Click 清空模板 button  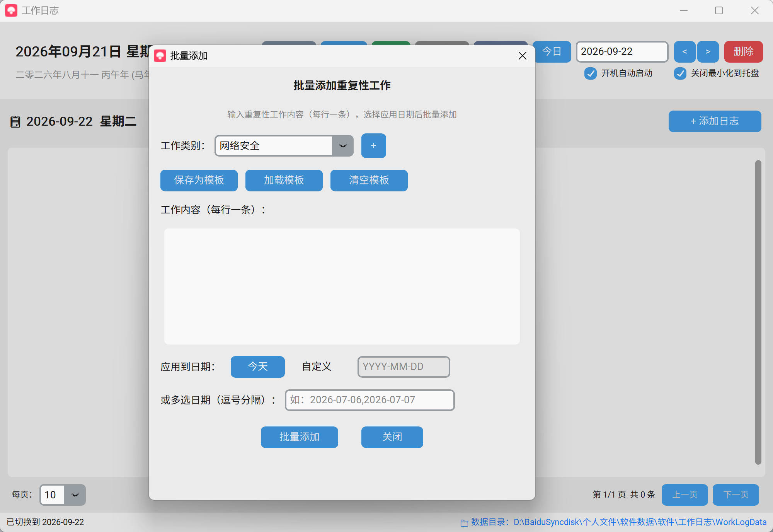[x=369, y=180]
